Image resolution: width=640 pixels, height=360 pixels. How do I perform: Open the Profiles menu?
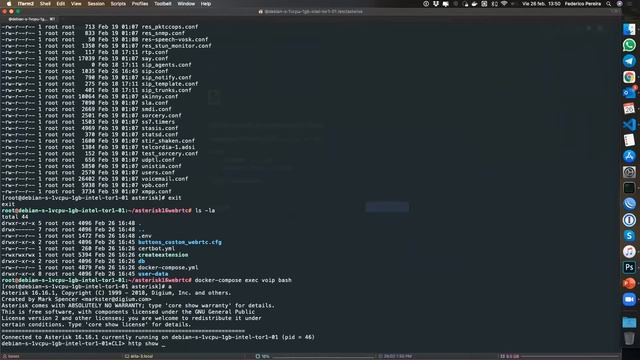pyautogui.click(x=140, y=4)
